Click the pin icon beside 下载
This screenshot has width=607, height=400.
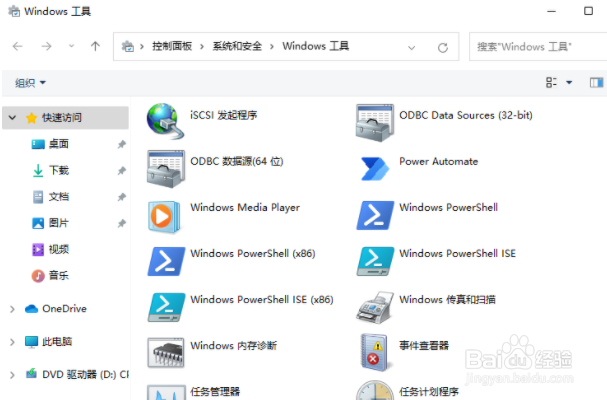pos(122,171)
